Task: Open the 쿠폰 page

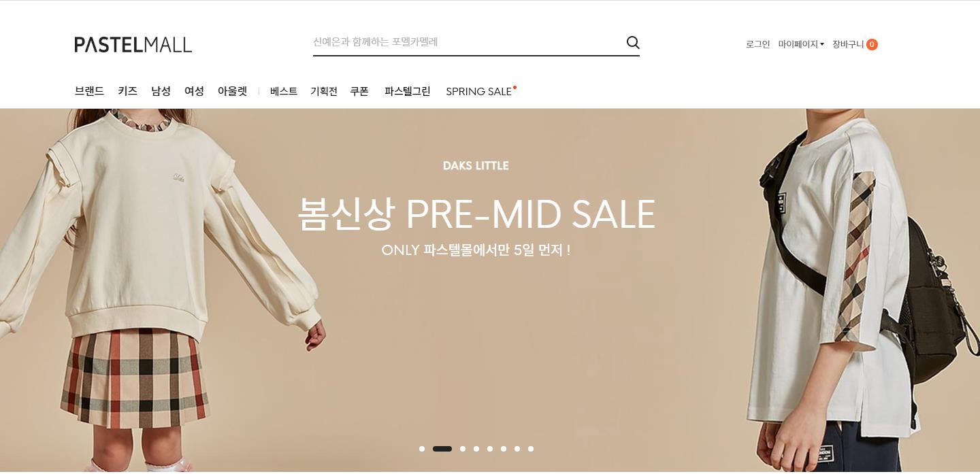Action: pos(359,91)
